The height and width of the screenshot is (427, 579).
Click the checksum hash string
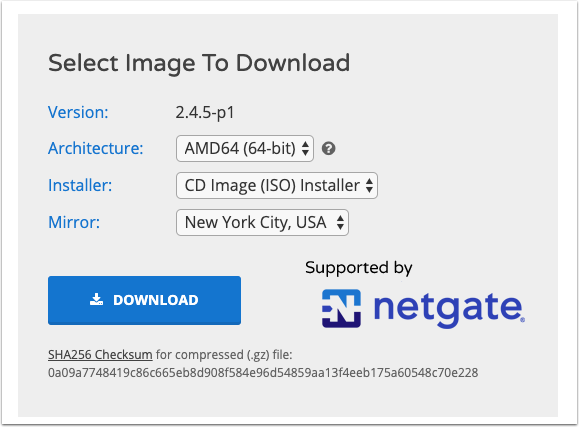pyautogui.click(x=263, y=373)
